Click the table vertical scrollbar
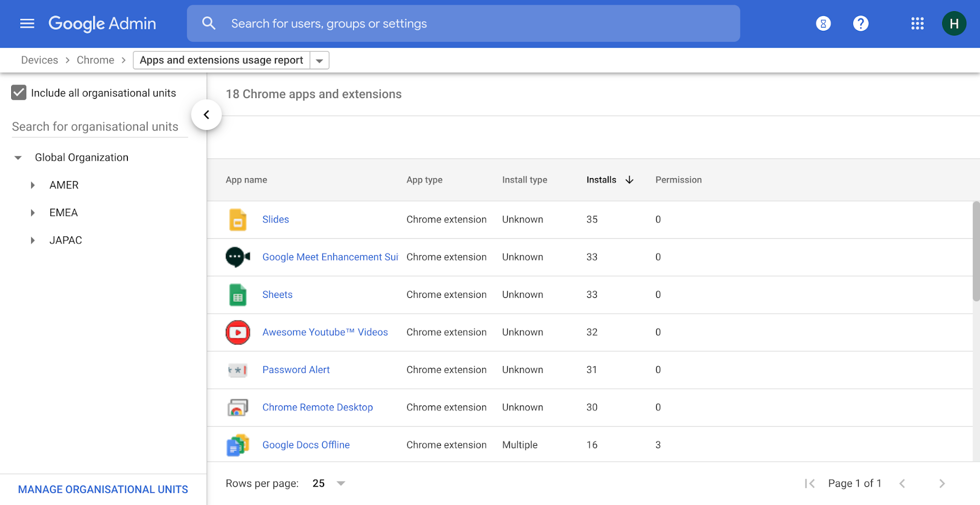The image size is (980, 505). pos(976,251)
